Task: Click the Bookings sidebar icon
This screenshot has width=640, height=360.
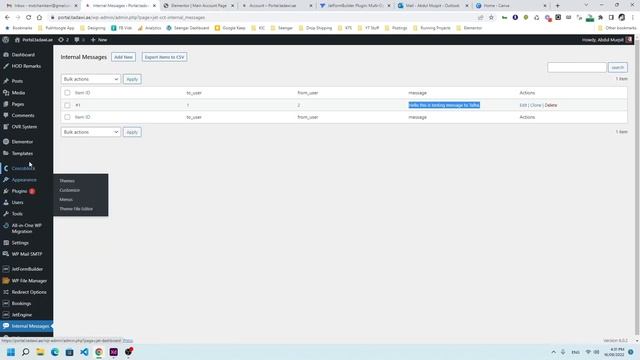Action: [x=6, y=303]
